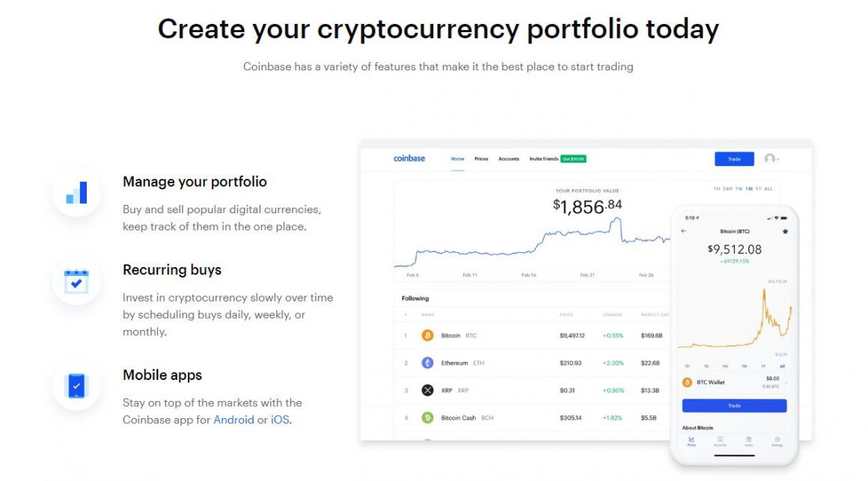Click the Recurring buys calendar icon

[x=76, y=281]
